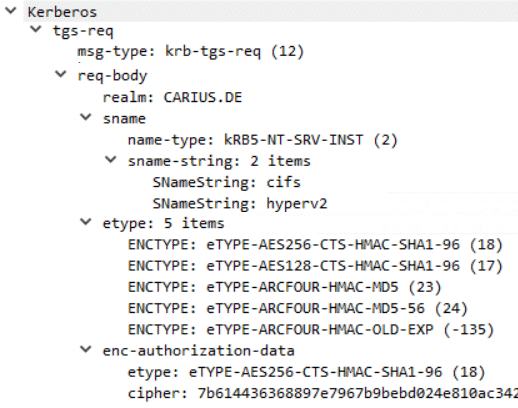Select the ARCFOUR-HMAC-OLD-EXP (-135) ENCTYPE row
518x408 pixels.
coord(311,330)
